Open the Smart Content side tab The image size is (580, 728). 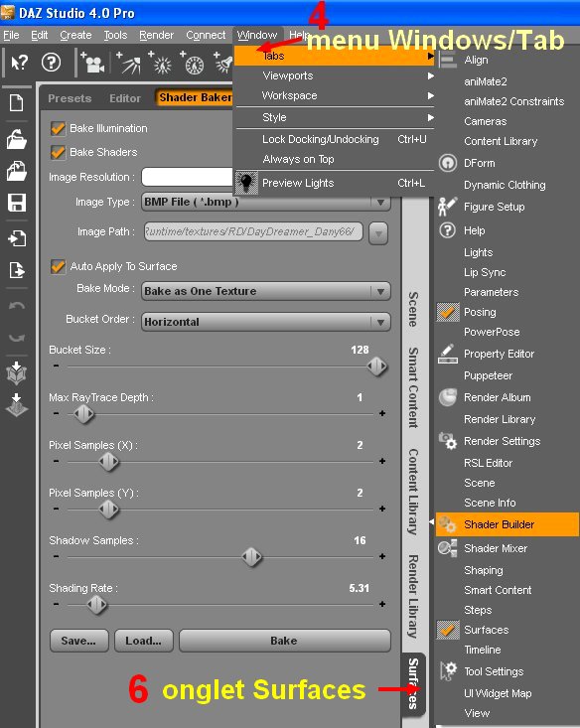(x=413, y=387)
